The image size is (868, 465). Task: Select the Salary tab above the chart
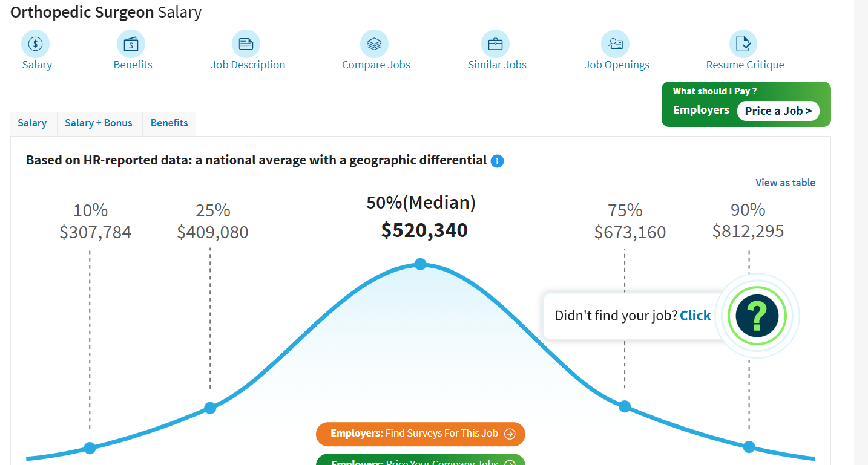pos(32,123)
